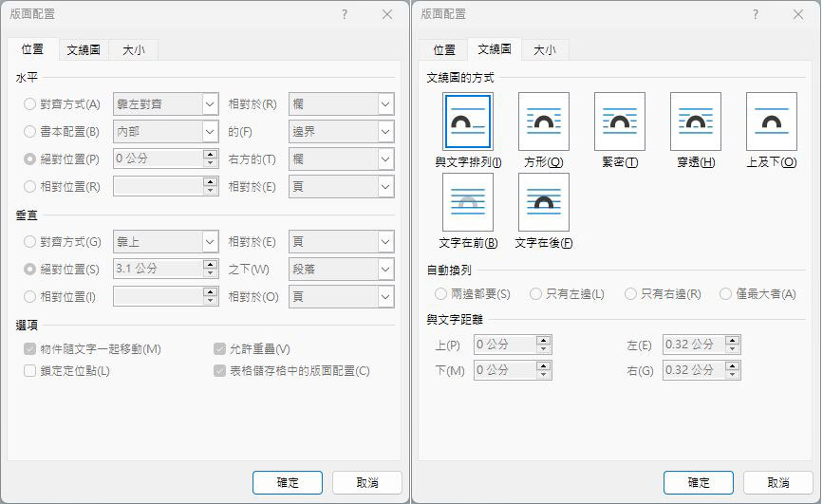Select the 與文字排列 wrapping style icon
This screenshot has width=823, height=504.
coord(467,122)
